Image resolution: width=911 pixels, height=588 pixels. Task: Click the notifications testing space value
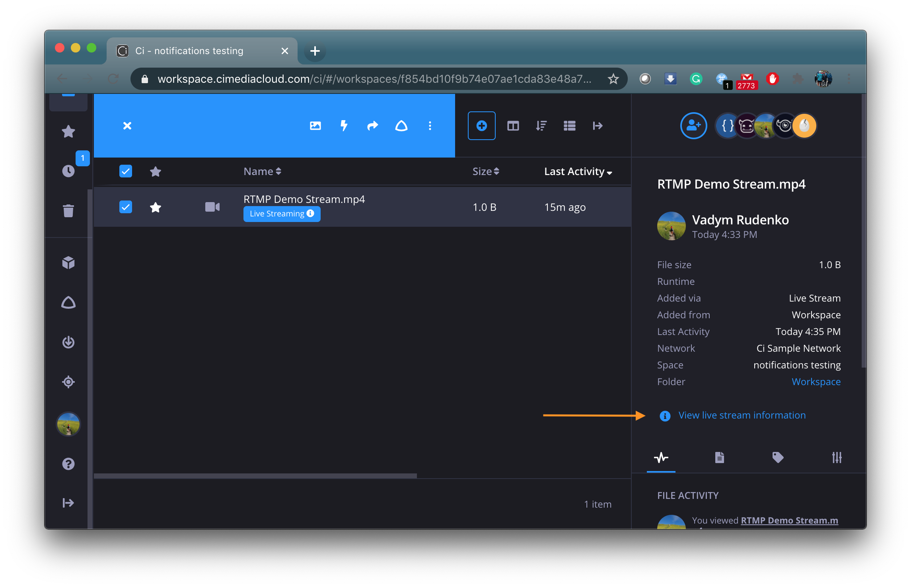click(x=797, y=365)
